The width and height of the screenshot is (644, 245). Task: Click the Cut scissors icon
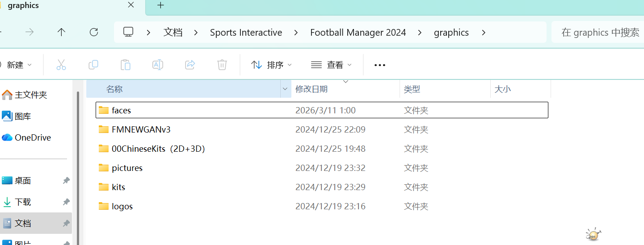61,65
